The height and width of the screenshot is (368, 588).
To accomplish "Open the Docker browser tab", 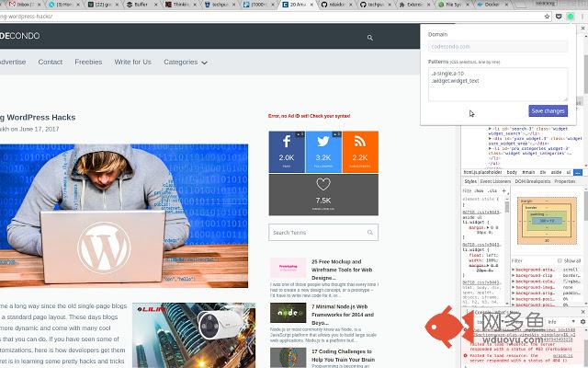I will 492,5.
